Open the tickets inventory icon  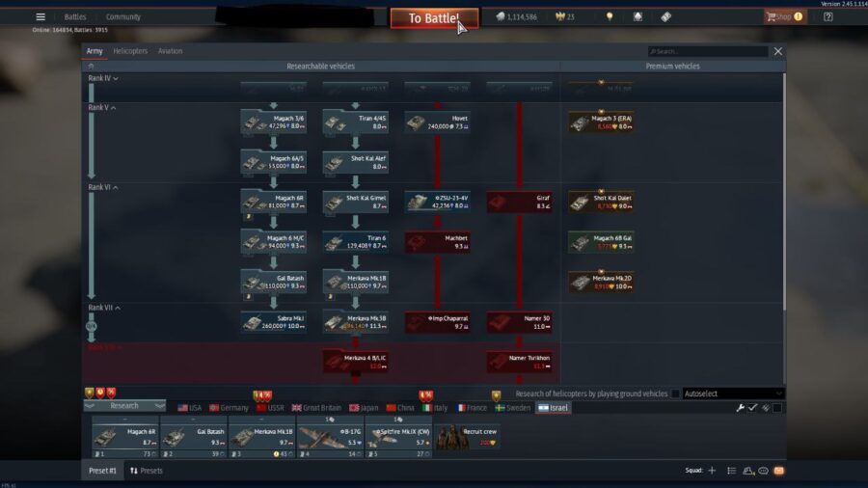665,16
